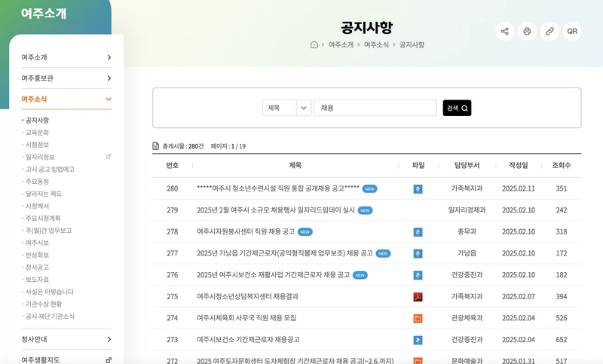Viewport: 603px width, 364px height.
Task: Open post 여주시보건소 기간제근로자 채용공고
Action: coord(248,339)
